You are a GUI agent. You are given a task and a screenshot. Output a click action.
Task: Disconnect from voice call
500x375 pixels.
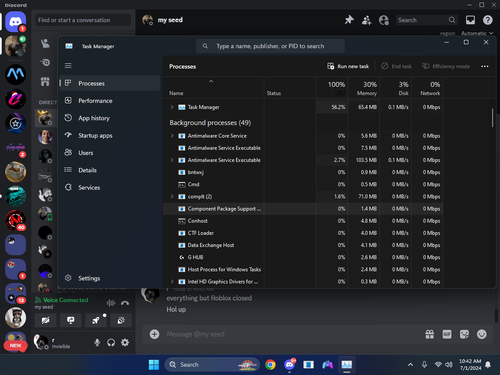point(125,303)
